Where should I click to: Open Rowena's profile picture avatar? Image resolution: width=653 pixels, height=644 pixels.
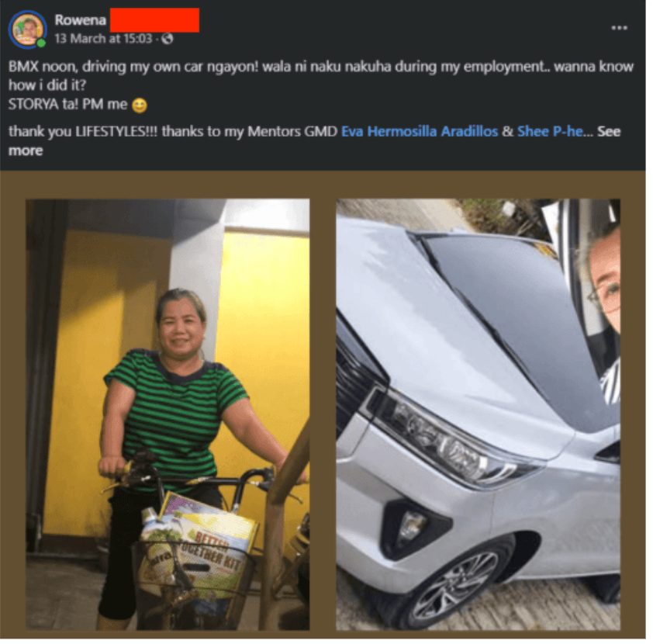(x=27, y=29)
